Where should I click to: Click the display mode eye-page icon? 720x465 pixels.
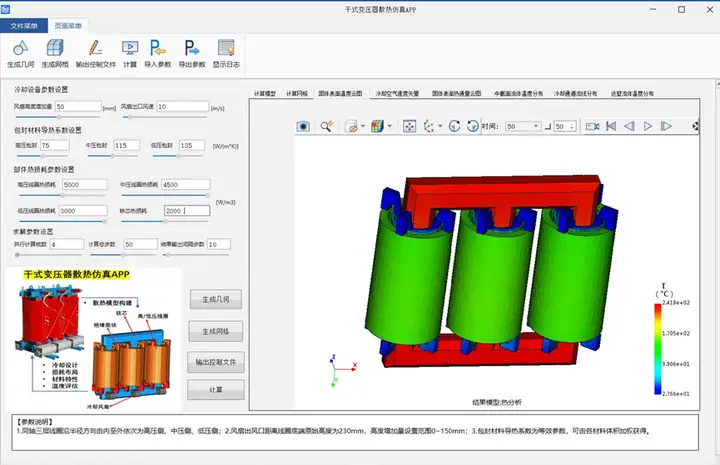pos(351,126)
